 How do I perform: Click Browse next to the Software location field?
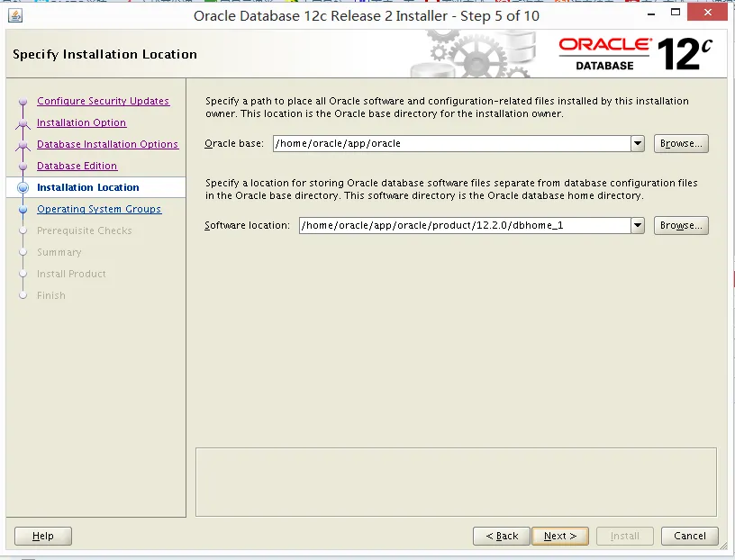click(x=681, y=225)
